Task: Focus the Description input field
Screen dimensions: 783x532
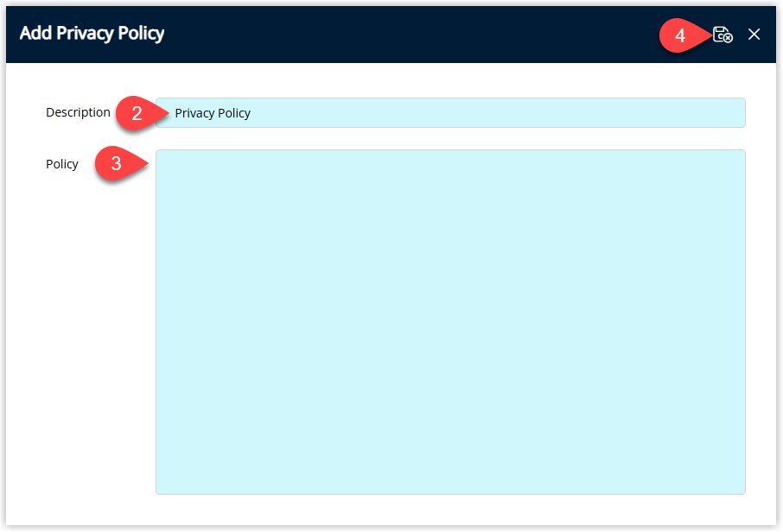Action: [450, 113]
